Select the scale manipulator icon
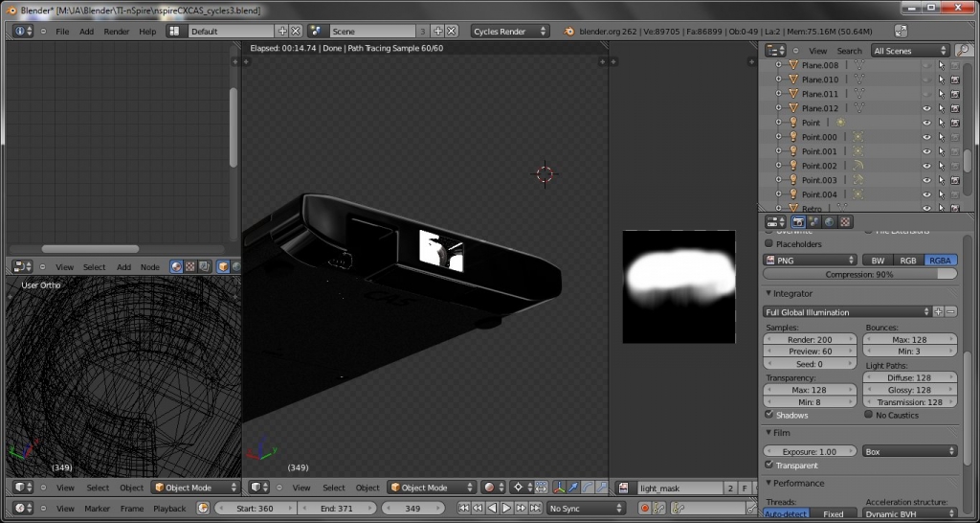Image resolution: width=980 pixels, height=523 pixels. (x=601, y=488)
